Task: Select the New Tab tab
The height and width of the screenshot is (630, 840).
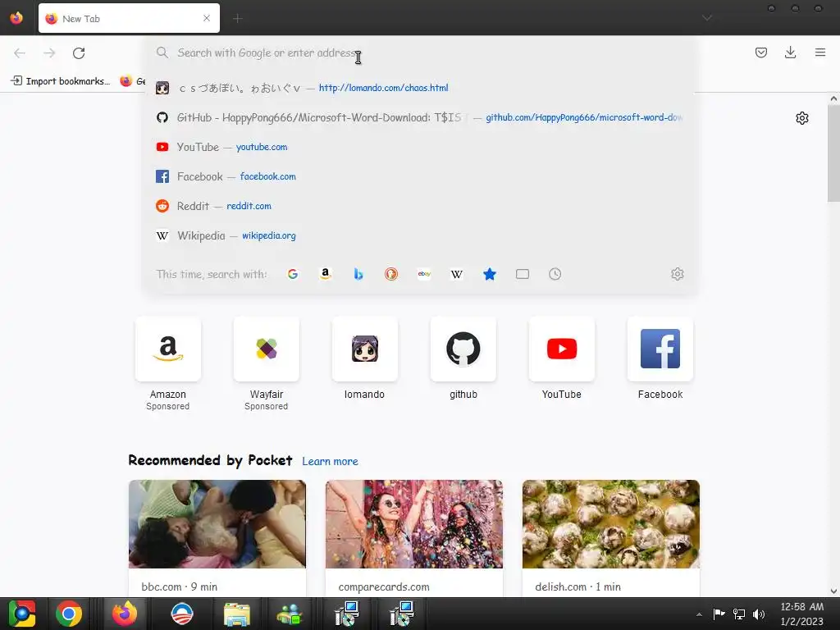Action: [x=129, y=18]
